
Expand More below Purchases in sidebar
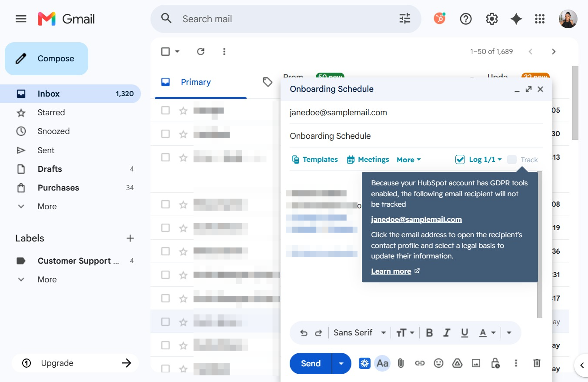pos(47,207)
